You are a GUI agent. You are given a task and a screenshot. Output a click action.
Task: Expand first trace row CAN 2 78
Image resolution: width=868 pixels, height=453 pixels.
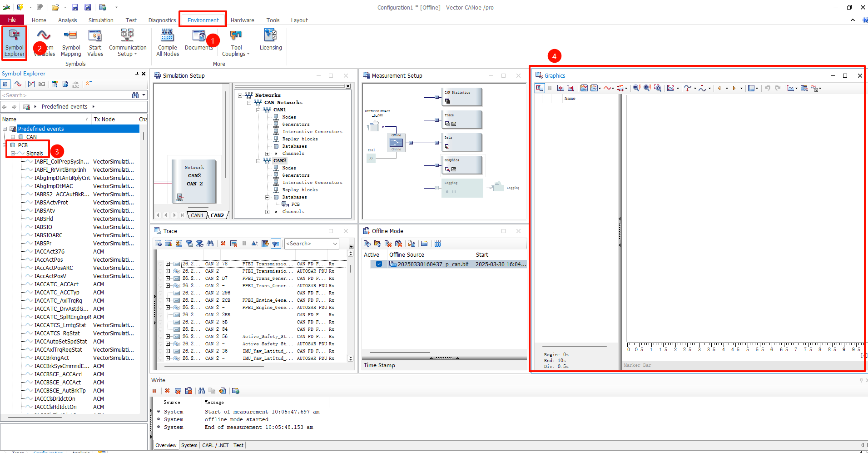[x=168, y=264]
